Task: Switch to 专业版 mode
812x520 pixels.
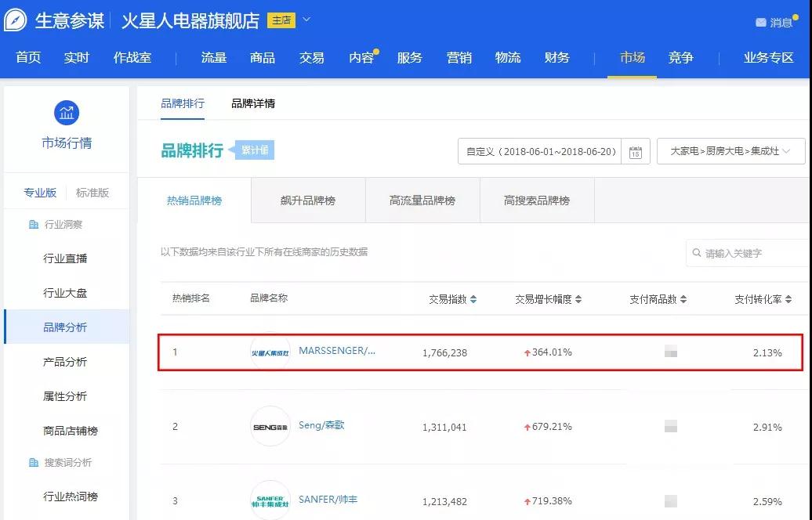Action: (x=40, y=193)
